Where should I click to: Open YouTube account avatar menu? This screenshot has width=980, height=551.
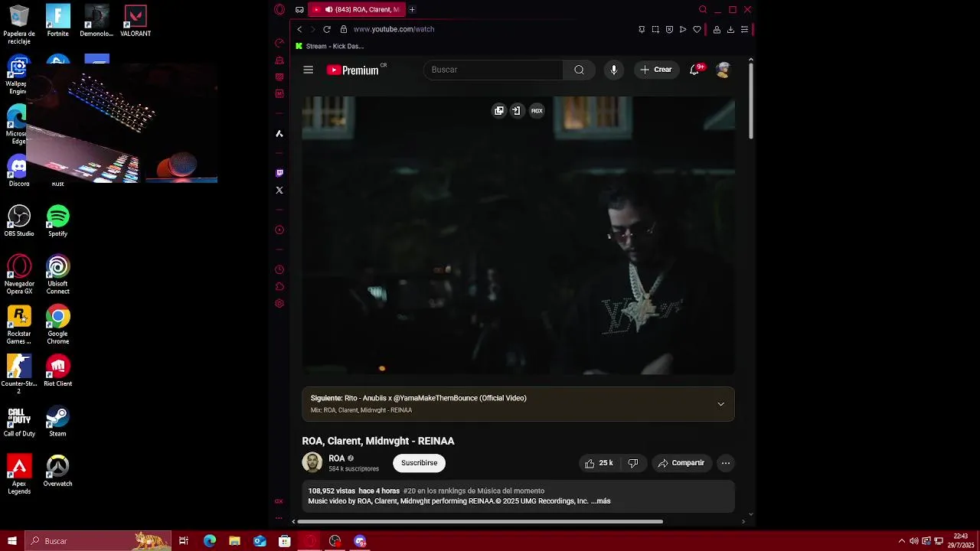723,70
